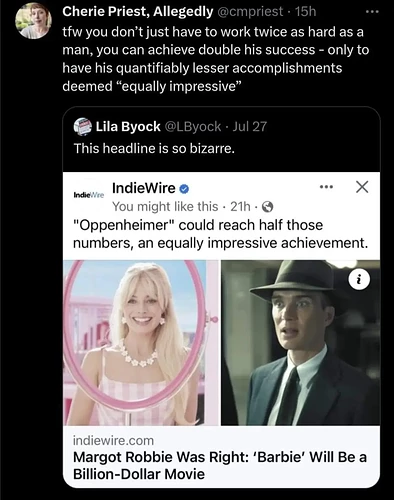The width and height of the screenshot is (394, 500).
Task: Click the 15h tweet timestamp
Action: point(305,12)
